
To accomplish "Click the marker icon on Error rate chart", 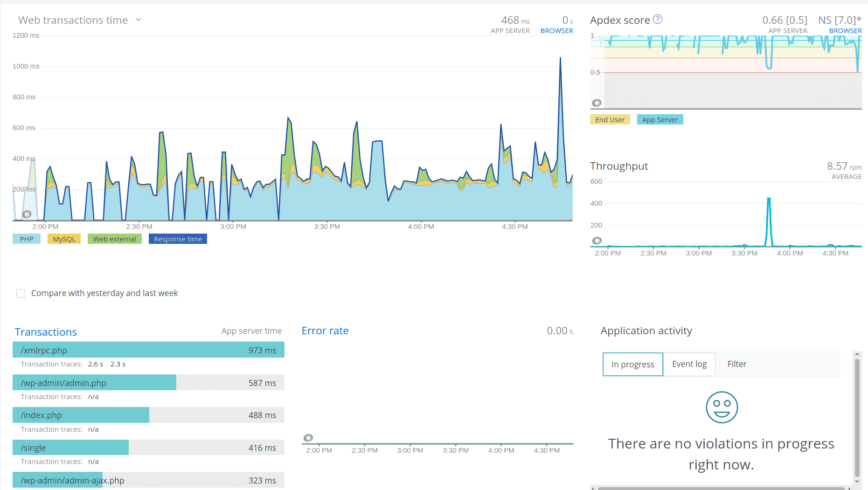I will pos(308,438).
